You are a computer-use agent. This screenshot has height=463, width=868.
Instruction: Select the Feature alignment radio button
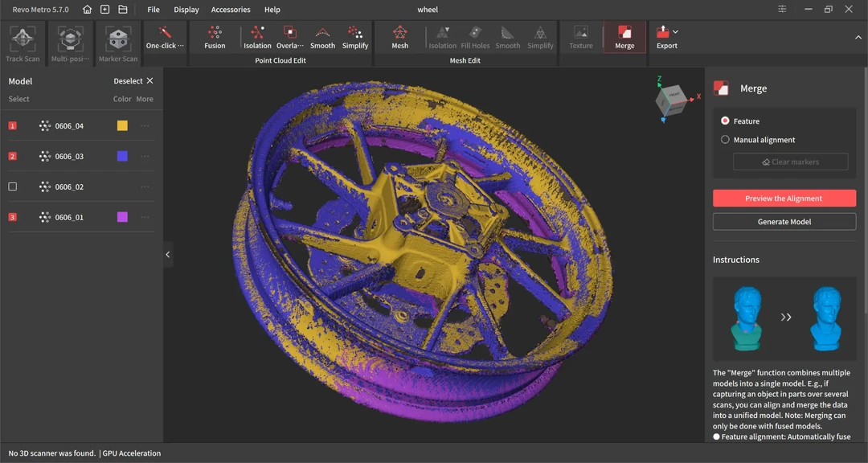coord(725,121)
